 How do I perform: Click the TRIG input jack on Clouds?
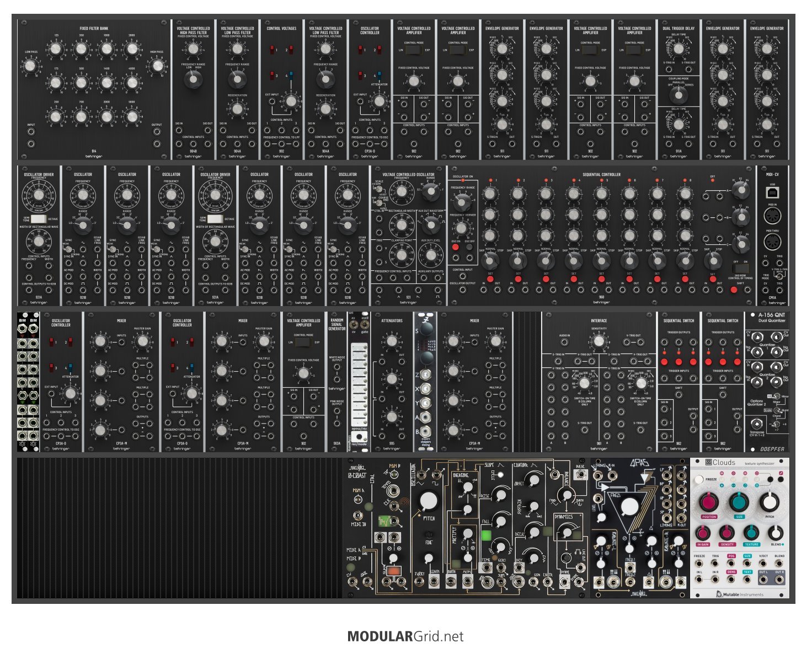click(x=715, y=564)
